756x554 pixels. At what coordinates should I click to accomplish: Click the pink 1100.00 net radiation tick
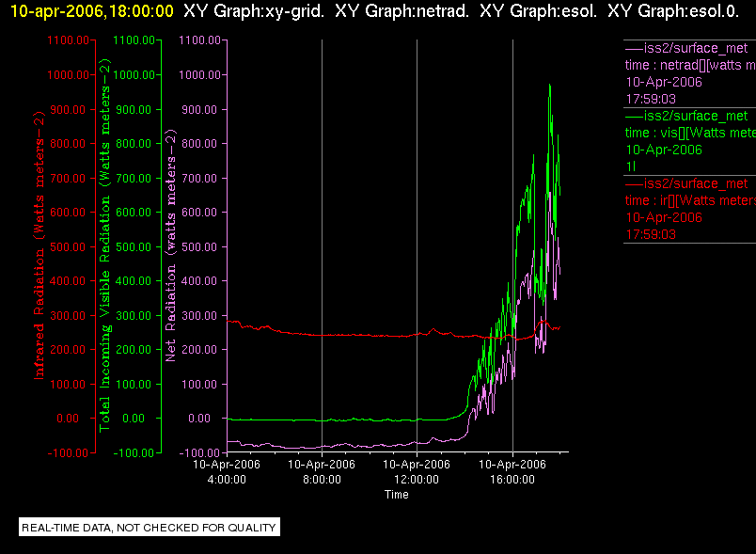pyautogui.click(x=199, y=40)
